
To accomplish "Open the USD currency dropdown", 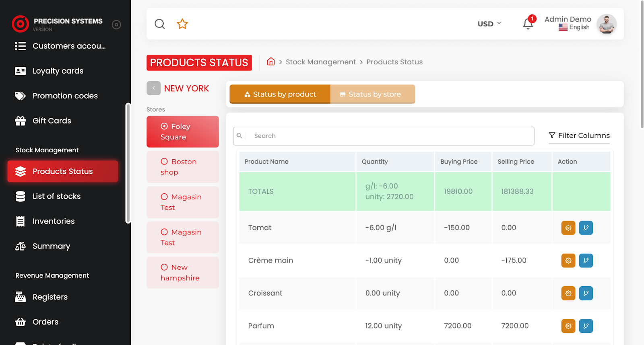I will [x=489, y=24].
